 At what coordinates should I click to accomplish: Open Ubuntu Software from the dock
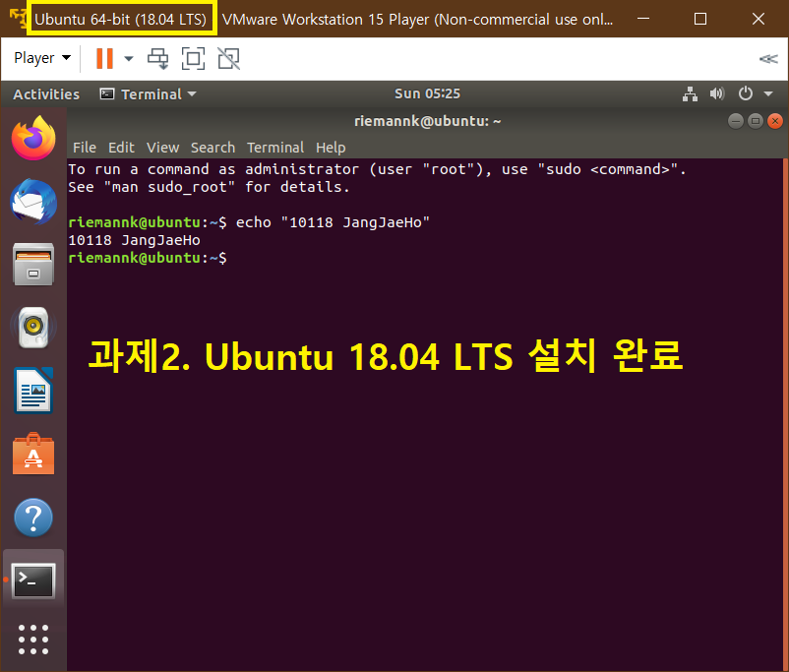coord(33,454)
